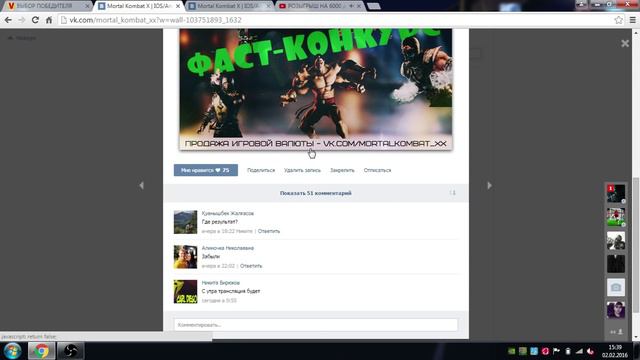Toggle comment sort order arrows
Screen dimensions: 640x360
(453, 193)
